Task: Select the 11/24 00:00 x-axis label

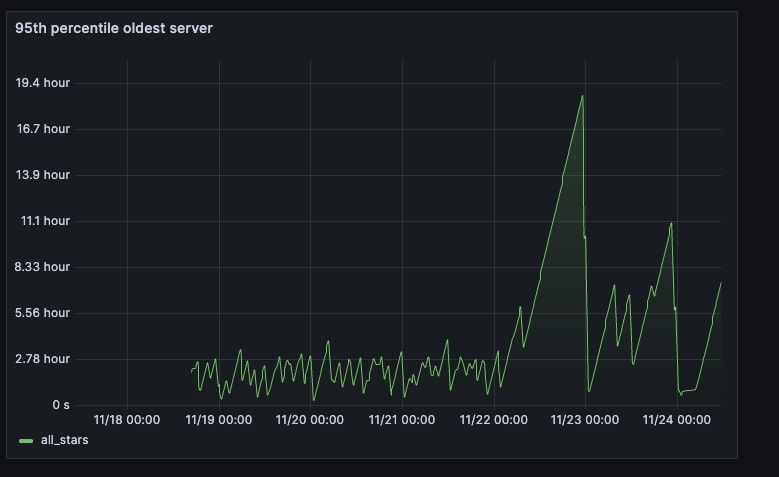Action: (677, 420)
